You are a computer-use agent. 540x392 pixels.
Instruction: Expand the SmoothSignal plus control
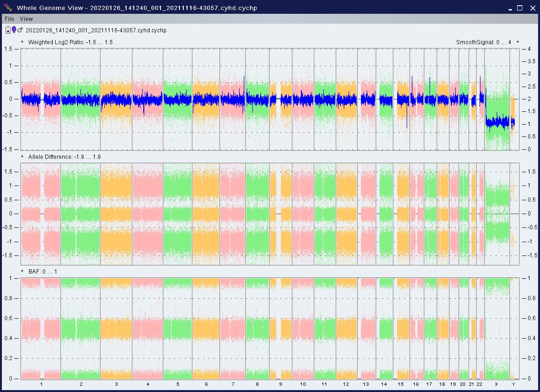(x=518, y=42)
